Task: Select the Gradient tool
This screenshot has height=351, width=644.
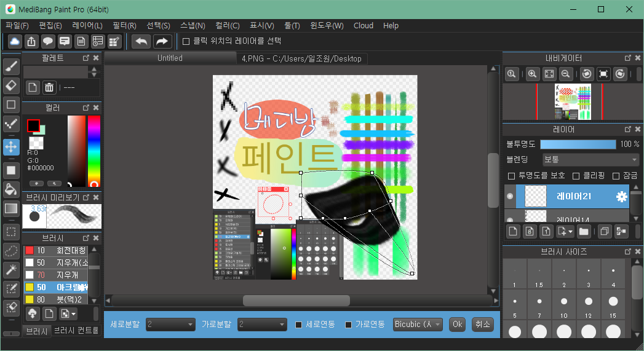Action: click(11, 208)
